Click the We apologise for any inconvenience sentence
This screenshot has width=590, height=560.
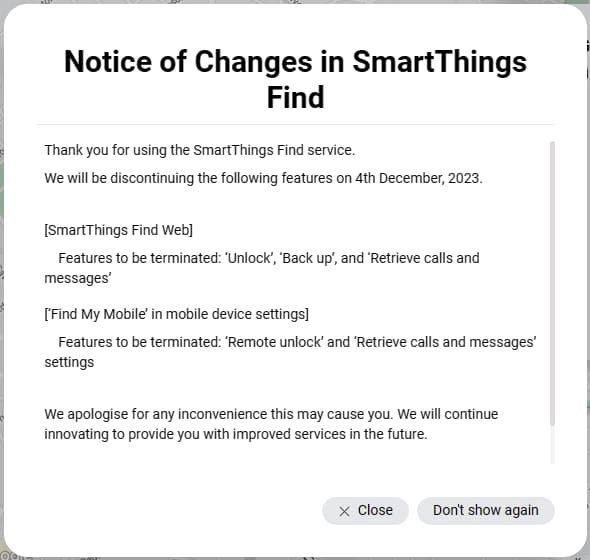[219, 414]
